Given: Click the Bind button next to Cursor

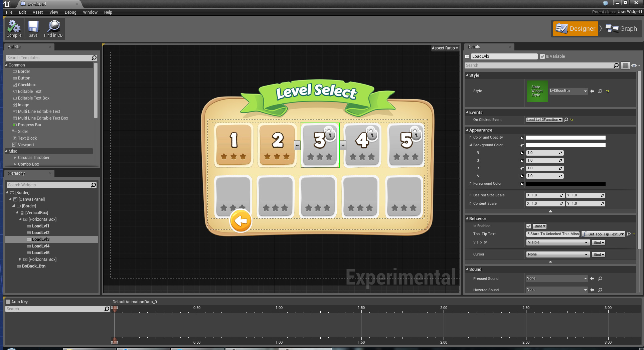Looking at the screenshot, I should pyautogui.click(x=598, y=254).
